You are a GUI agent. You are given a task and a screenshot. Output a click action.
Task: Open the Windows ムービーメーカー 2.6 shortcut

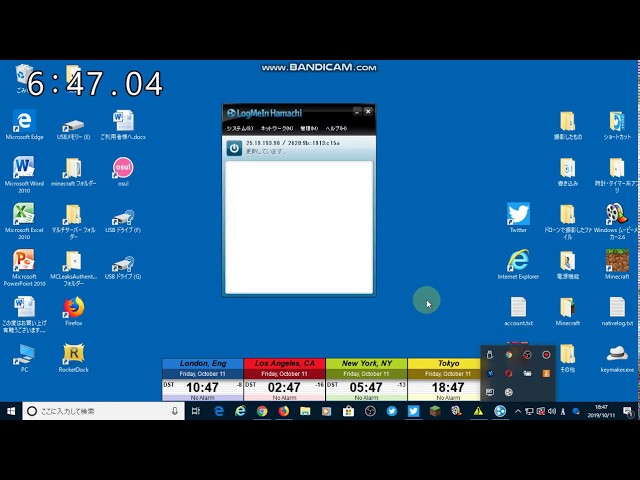617,221
